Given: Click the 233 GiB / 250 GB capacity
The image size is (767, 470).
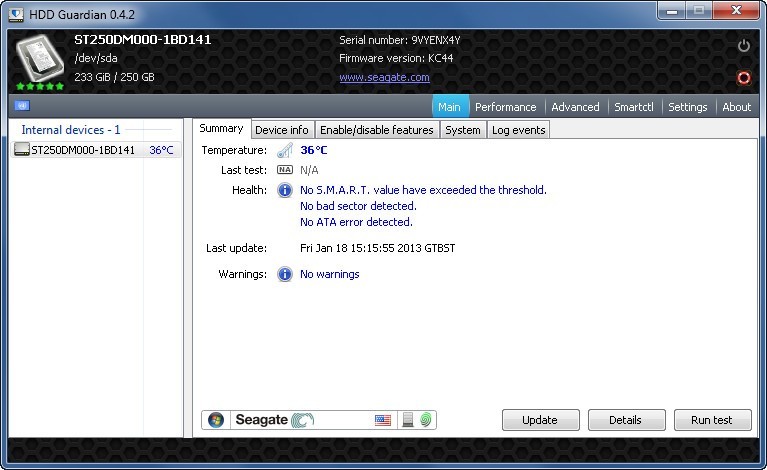Looking at the screenshot, I should pyautogui.click(x=114, y=77).
